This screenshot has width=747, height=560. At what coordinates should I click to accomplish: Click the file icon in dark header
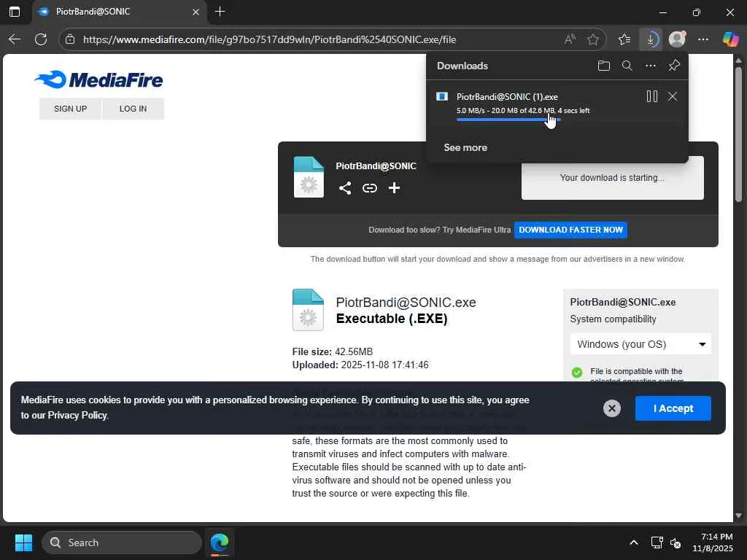pyautogui.click(x=309, y=177)
